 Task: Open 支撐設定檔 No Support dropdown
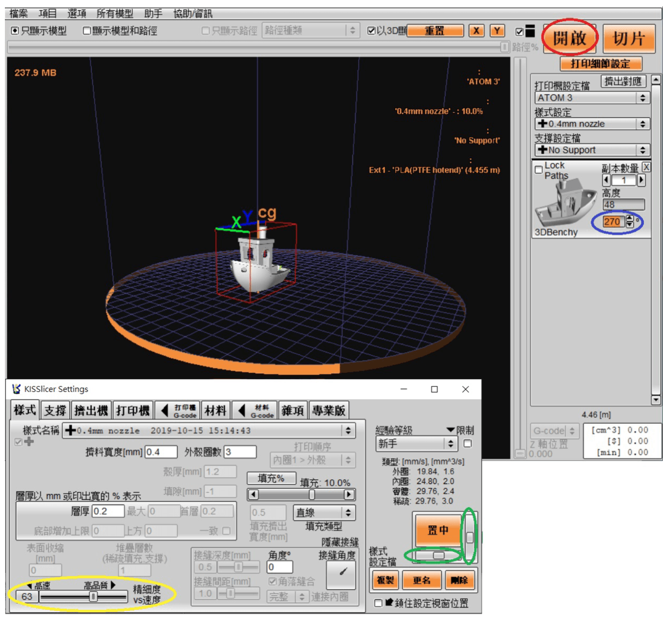592,150
